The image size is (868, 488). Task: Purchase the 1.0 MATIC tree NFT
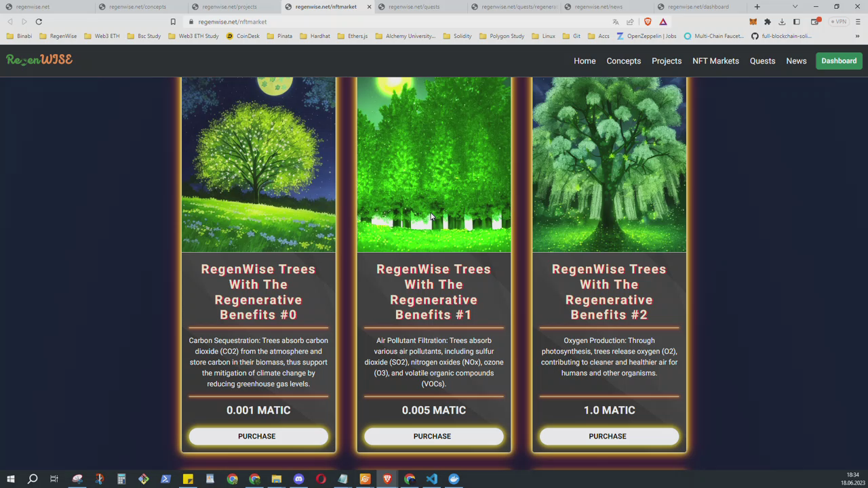tap(609, 436)
